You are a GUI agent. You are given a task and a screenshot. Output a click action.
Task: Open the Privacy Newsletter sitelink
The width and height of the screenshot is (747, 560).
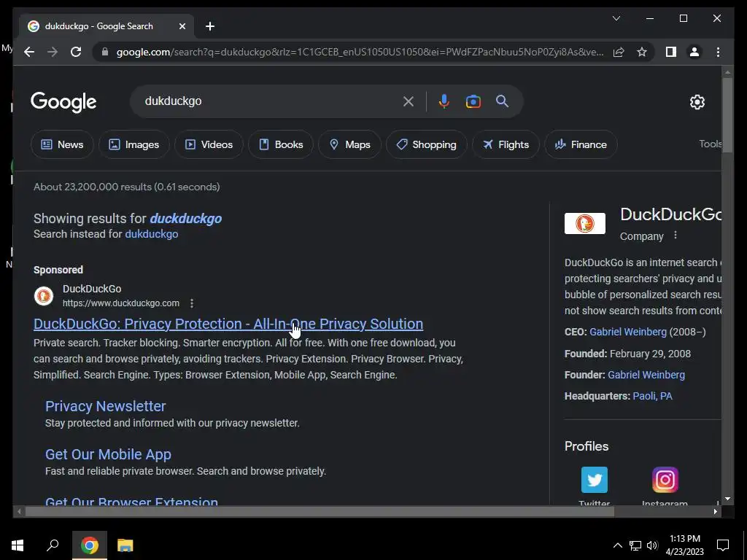(x=105, y=406)
